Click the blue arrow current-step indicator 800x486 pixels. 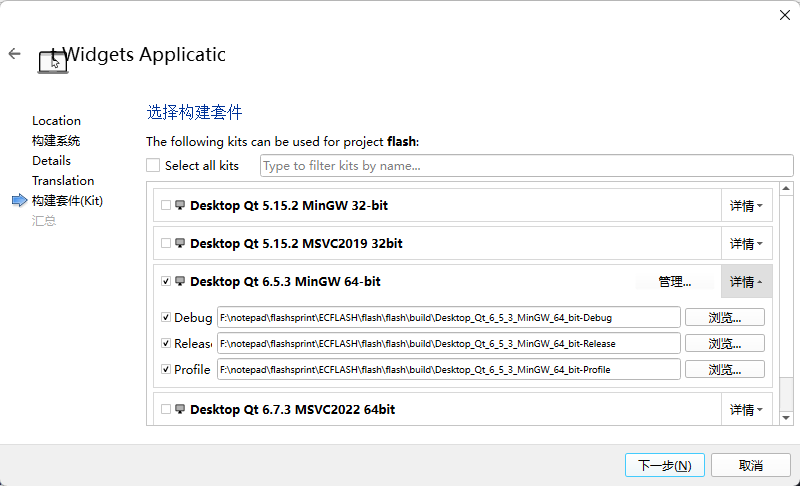(19, 200)
